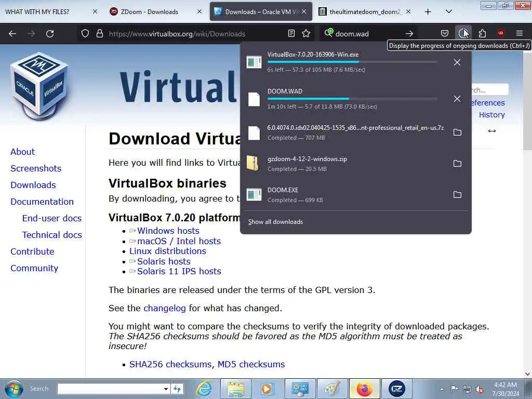Expand the taskbar search dropdown arrow
This screenshot has height=399, width=532.
[166, 389]
